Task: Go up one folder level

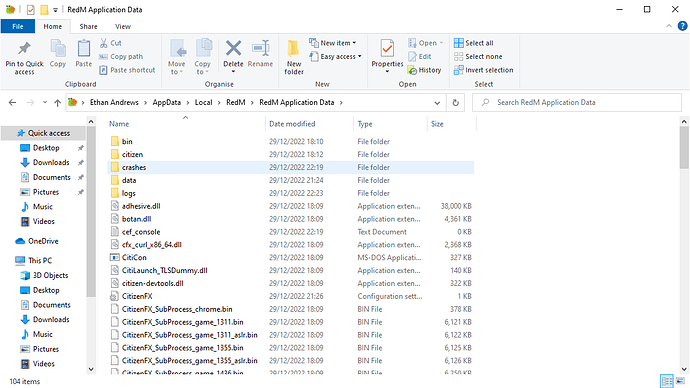Action: [57, 102]
